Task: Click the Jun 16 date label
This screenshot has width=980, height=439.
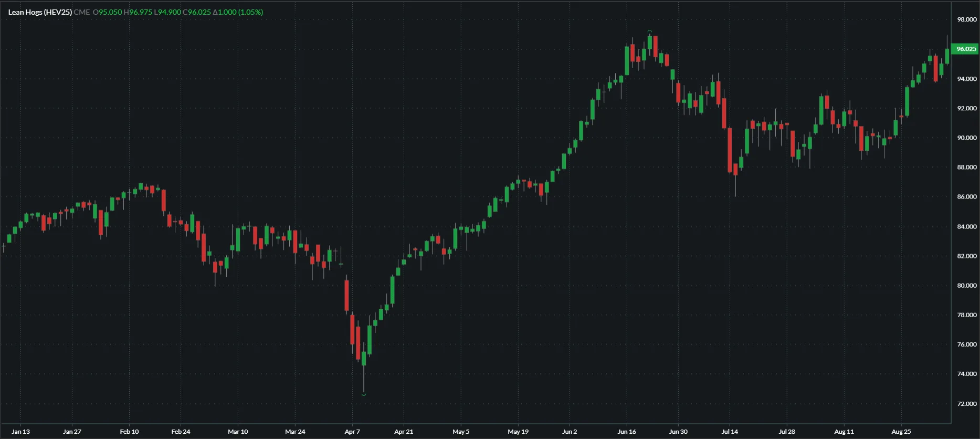Action: 627,432
